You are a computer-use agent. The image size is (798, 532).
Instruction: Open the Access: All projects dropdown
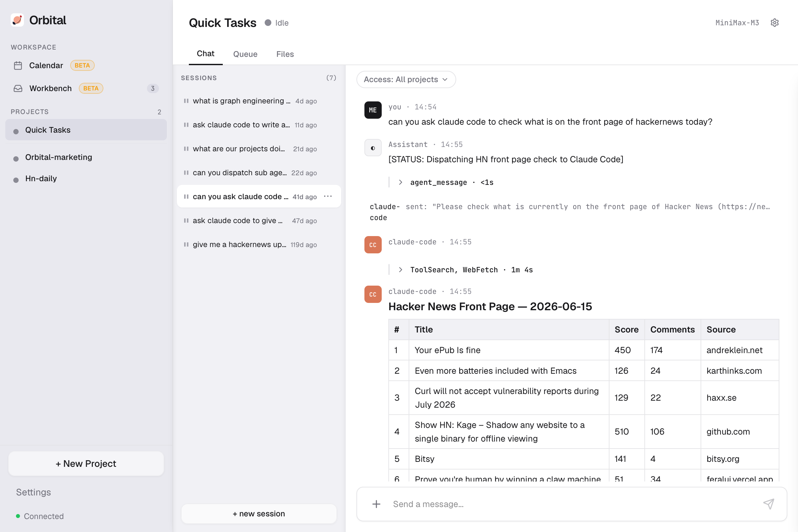click(406, 79)
